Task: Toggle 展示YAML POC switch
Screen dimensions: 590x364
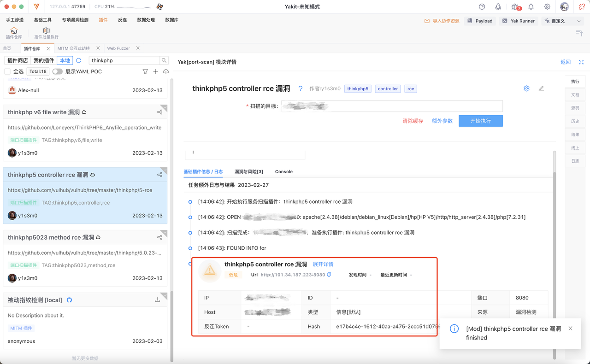Action: pos(57,71)
